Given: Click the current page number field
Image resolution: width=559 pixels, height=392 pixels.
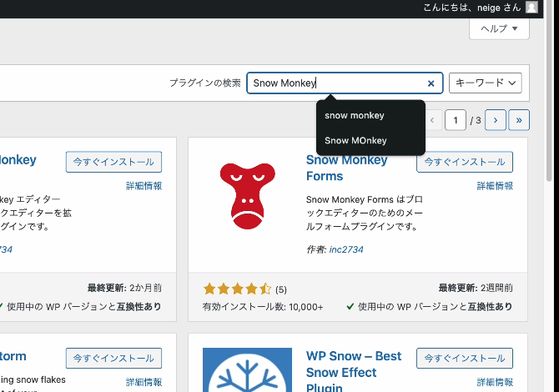Looking at the screenshot, I should [456, 120].
